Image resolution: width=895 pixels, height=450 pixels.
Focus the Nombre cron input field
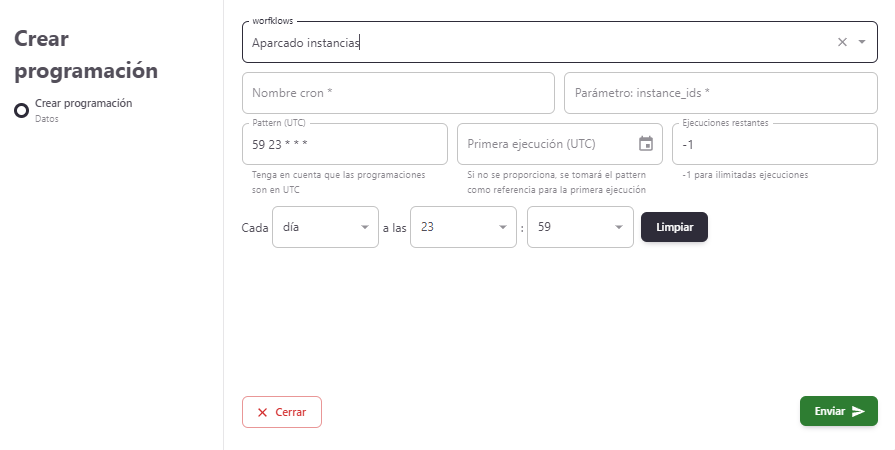pyautogui.click(x=398, y=93)
